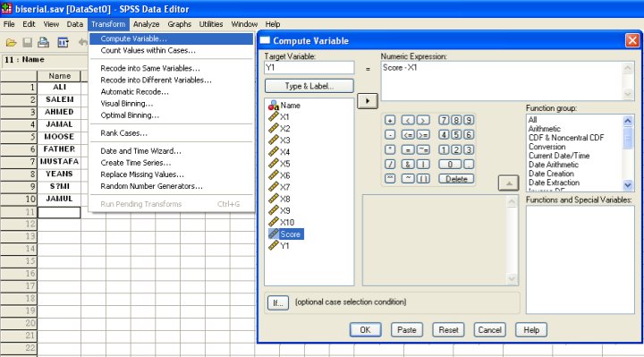This screenshot has width=644, height=357.
Task: Select variable Y1 in variable list
Action: click(279, 246)
